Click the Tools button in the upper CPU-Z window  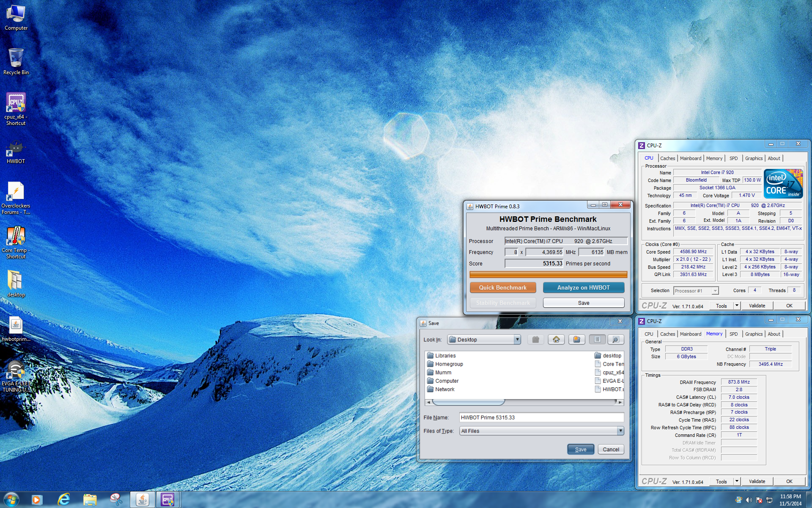coord(721,306)
